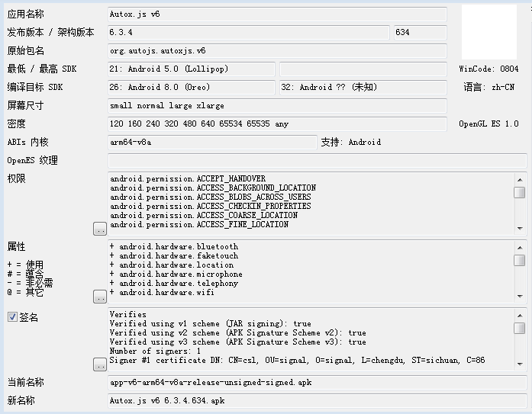Toggle the 签名 checkbox

point(12,317)
